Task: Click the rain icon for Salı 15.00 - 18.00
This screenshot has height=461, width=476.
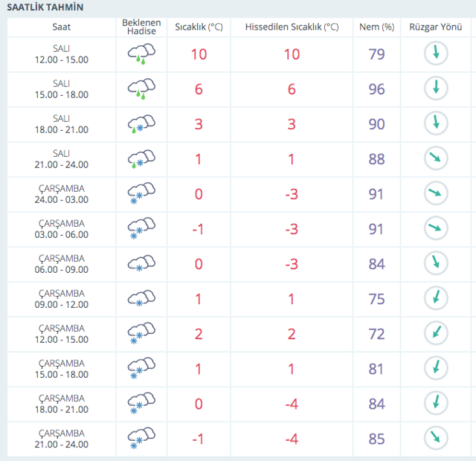Action: point(141,89)
